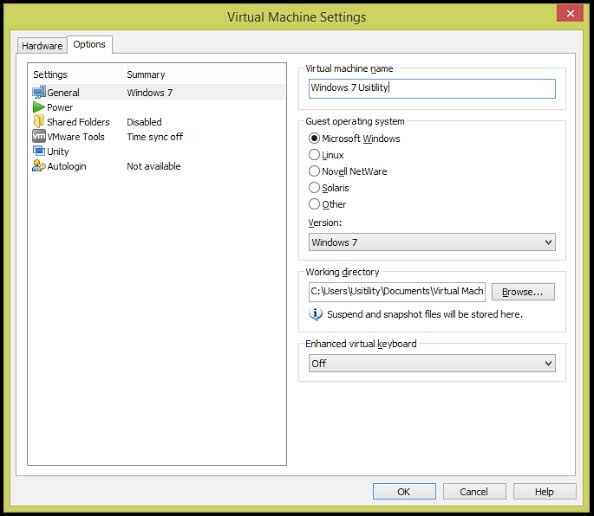Select the Linux radio button
The height and width of the screenshot is (516, 594).
point(314,155)
